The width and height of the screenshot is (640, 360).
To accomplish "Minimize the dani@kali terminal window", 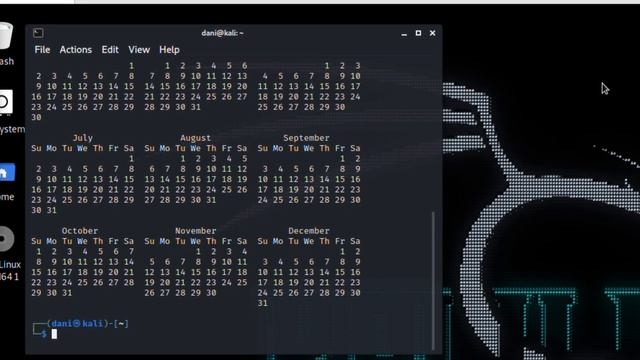I will coord(404,33).
